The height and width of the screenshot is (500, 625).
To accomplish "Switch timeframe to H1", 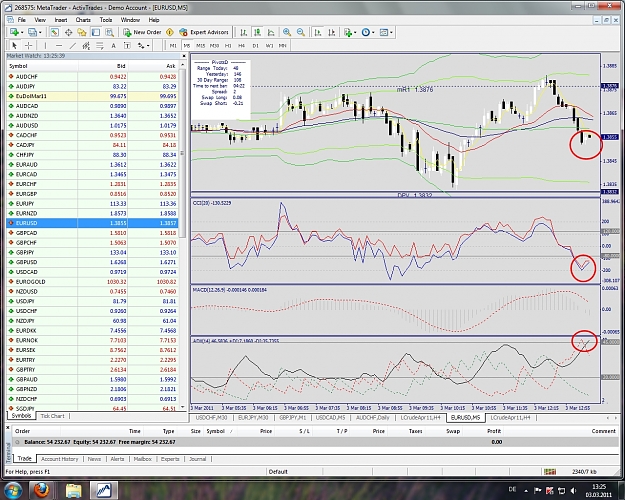I will tap(228, 45).
